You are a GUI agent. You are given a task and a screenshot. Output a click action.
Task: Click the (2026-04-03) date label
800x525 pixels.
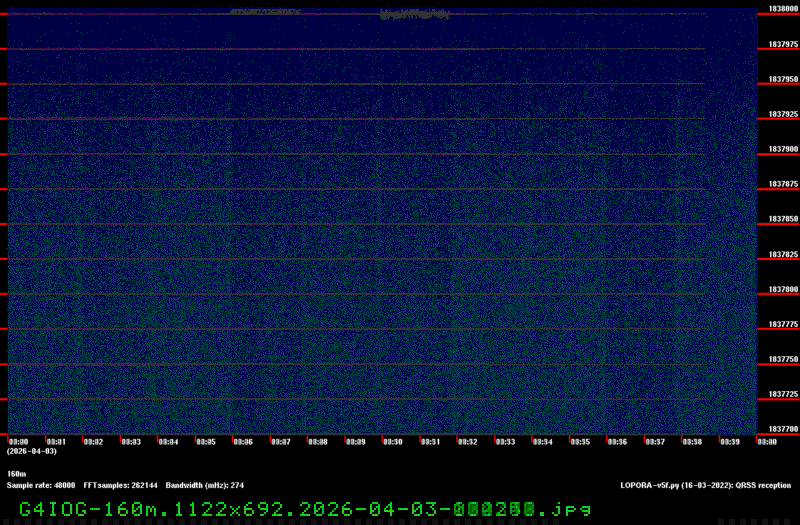tap(31, 452)
